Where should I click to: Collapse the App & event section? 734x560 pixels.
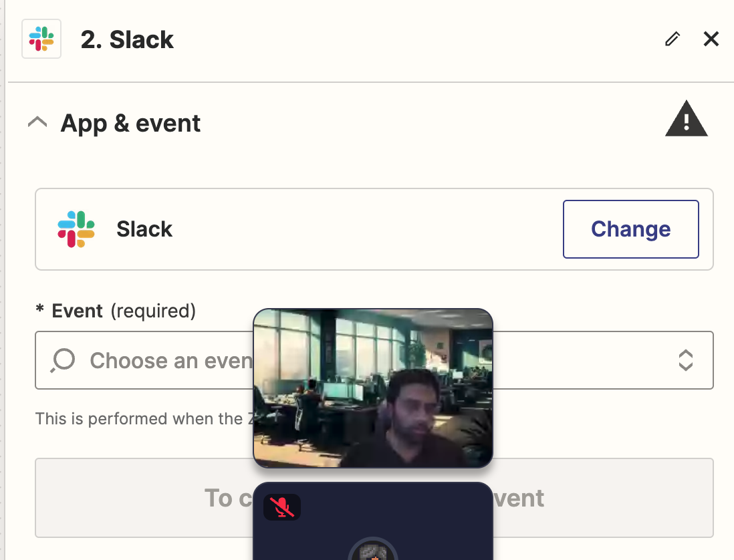(37, 122)
